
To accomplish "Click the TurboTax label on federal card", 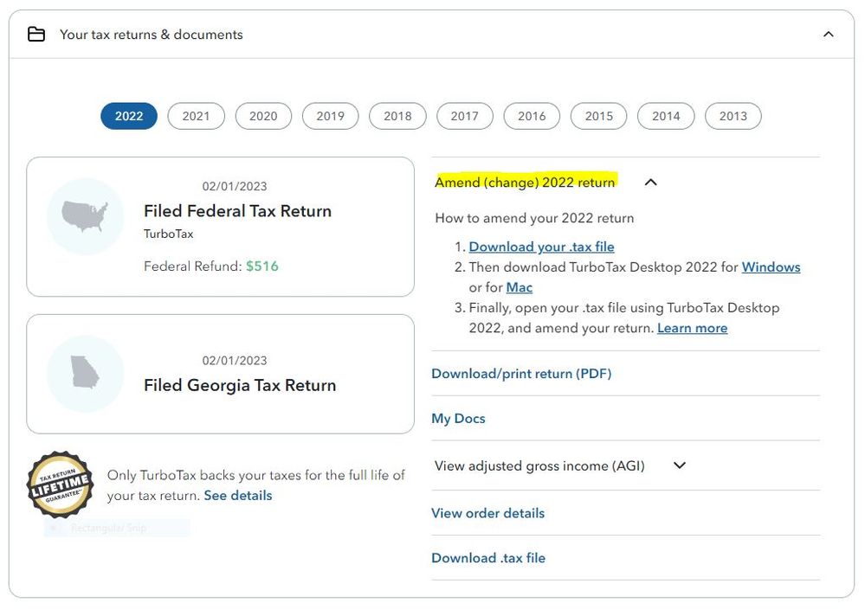I will click(x=168, y=234).
